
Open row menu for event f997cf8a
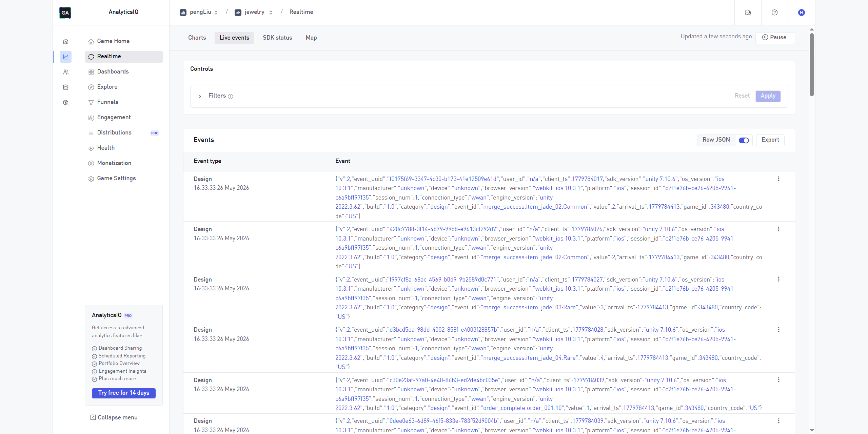pos(778,279)
